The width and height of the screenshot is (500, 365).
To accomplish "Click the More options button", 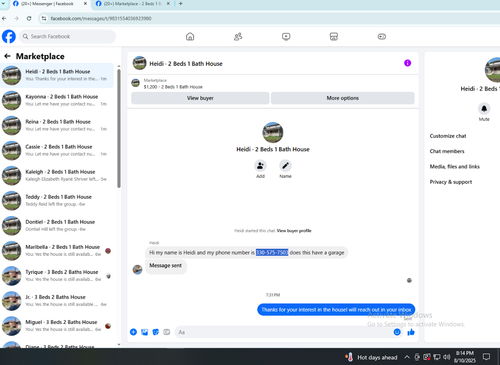I will click(343, 98).
